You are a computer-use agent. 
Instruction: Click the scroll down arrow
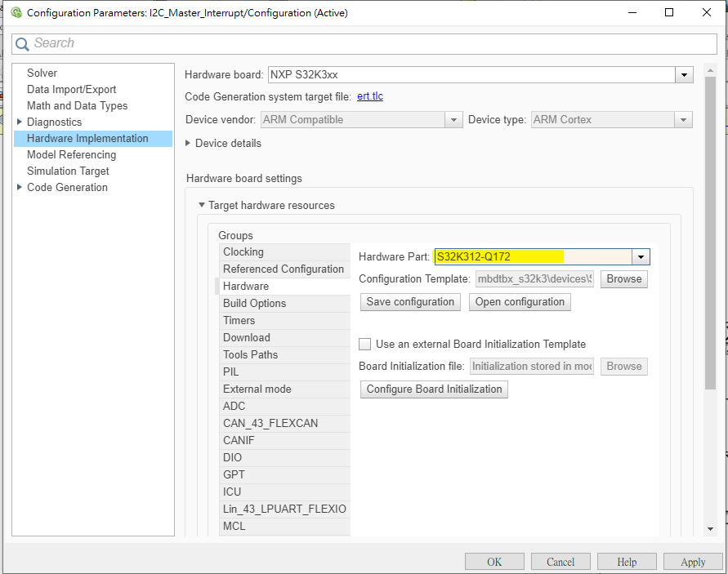[710, 529]
